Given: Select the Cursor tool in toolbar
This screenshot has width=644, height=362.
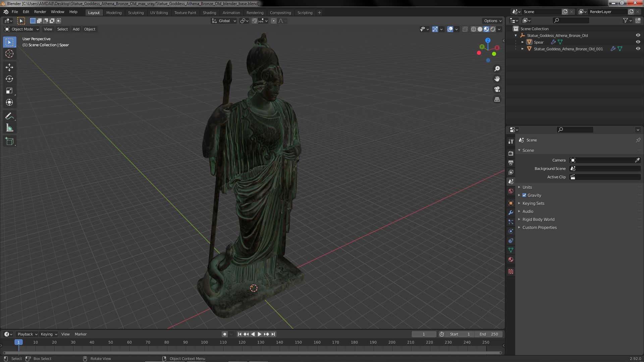Looking at the screenshot, I should click(x=9, y=54).
